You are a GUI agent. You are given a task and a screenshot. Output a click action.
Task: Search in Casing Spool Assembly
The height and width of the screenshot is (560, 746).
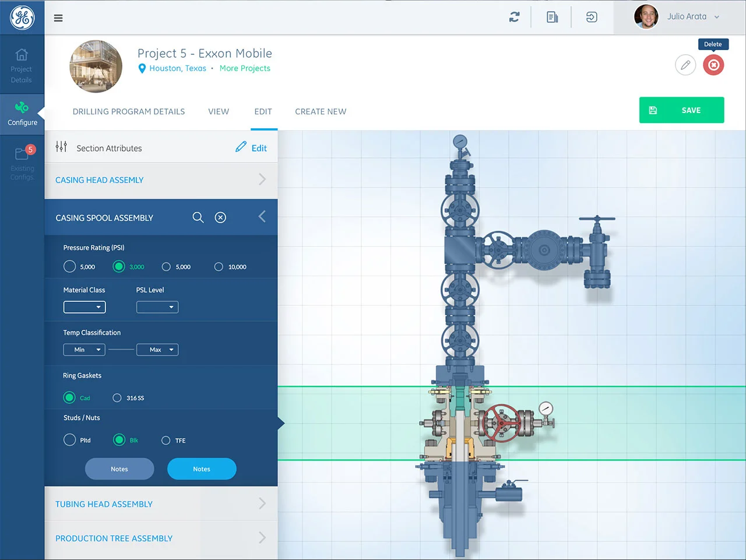click(198, 217)
